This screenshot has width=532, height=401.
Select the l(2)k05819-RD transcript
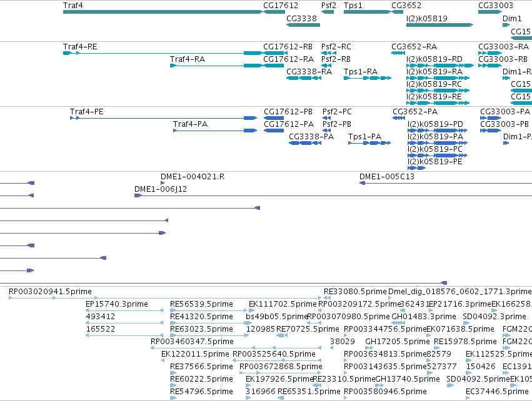tap(440, 66)
